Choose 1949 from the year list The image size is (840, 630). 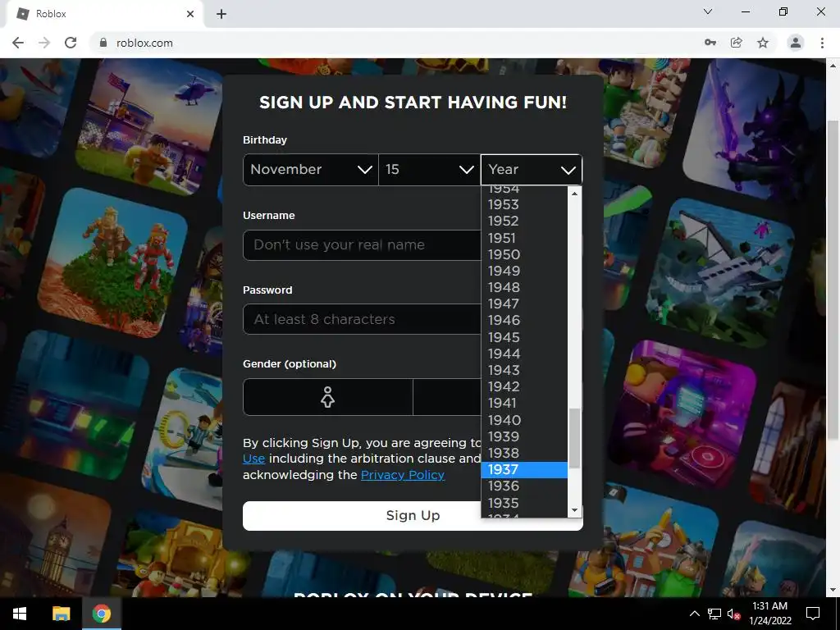coord(524,271)
